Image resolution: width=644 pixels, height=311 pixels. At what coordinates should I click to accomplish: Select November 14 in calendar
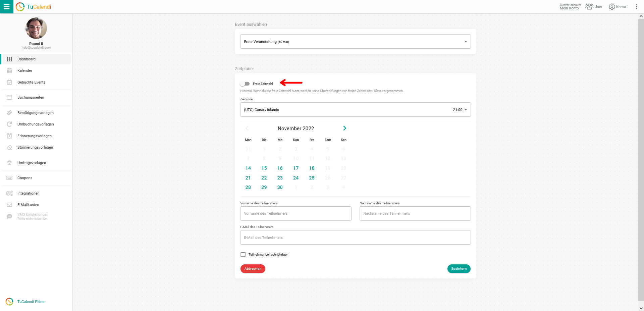(x=248, y=168)
